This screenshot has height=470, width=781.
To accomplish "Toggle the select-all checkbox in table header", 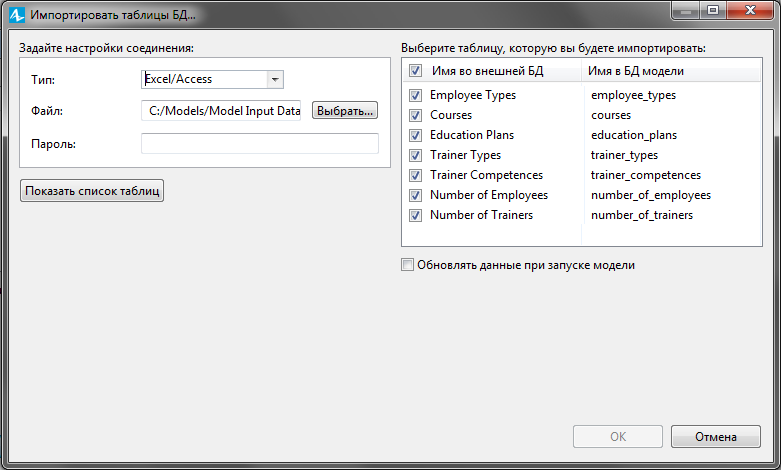I will tap(415, 71).
